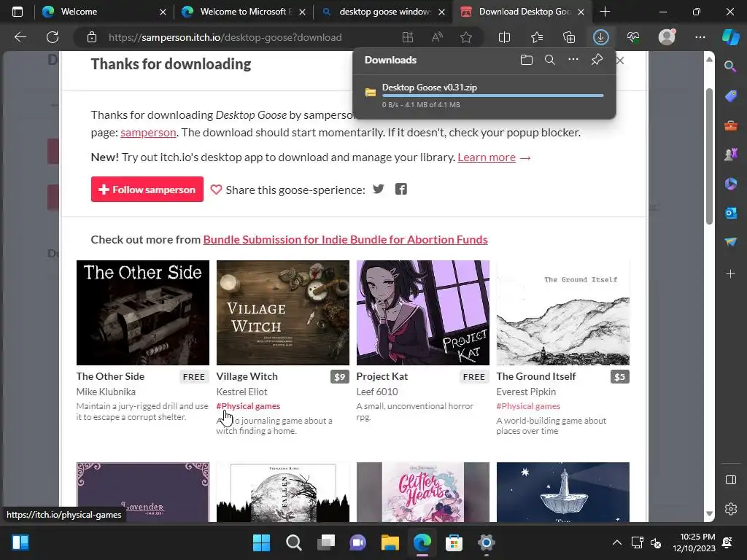Screen dimensions: 747x560
Task: Open Mike Klubnika author link
Action: tap(106, 392)
